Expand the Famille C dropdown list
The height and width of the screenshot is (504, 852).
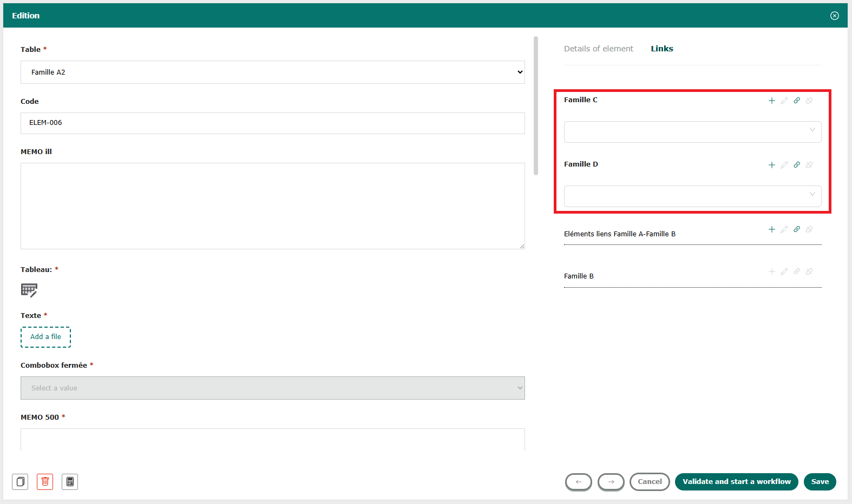(x=692, y=132)
